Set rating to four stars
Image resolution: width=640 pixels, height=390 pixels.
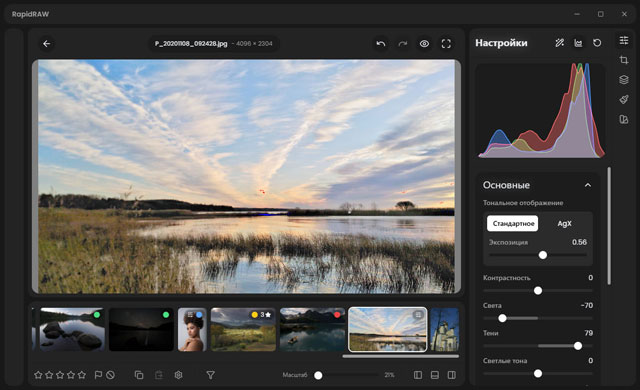[x=71, y=375]
